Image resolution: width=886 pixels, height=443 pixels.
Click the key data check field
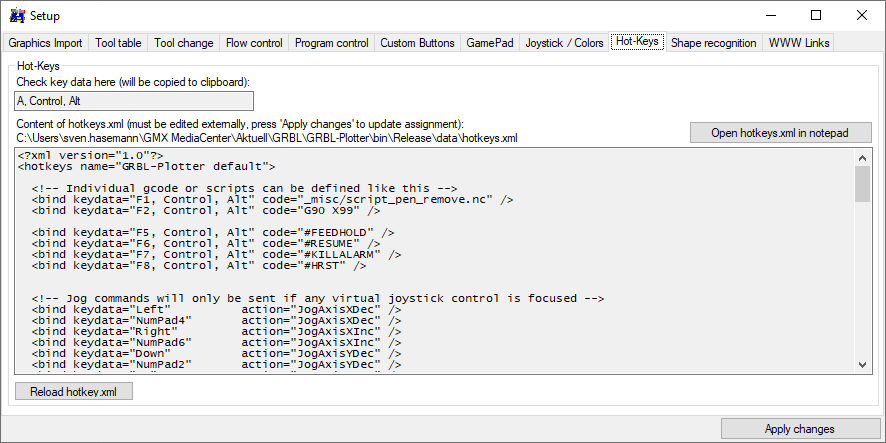click(x=135, y=101)
